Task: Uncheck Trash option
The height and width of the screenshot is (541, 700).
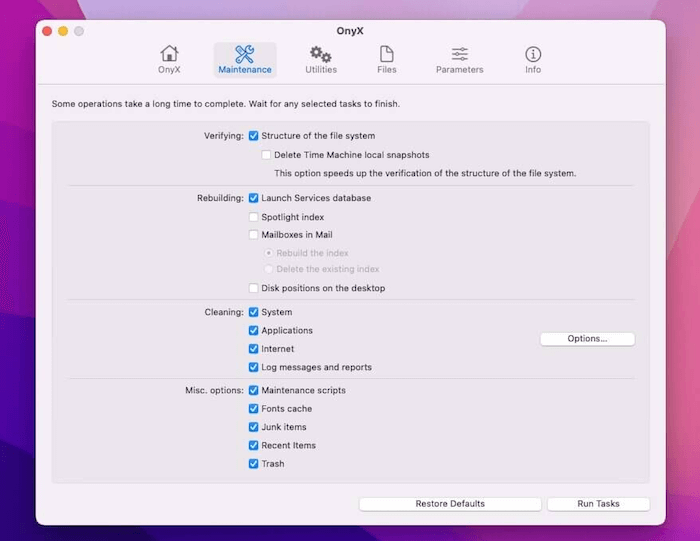Action: 254,463
